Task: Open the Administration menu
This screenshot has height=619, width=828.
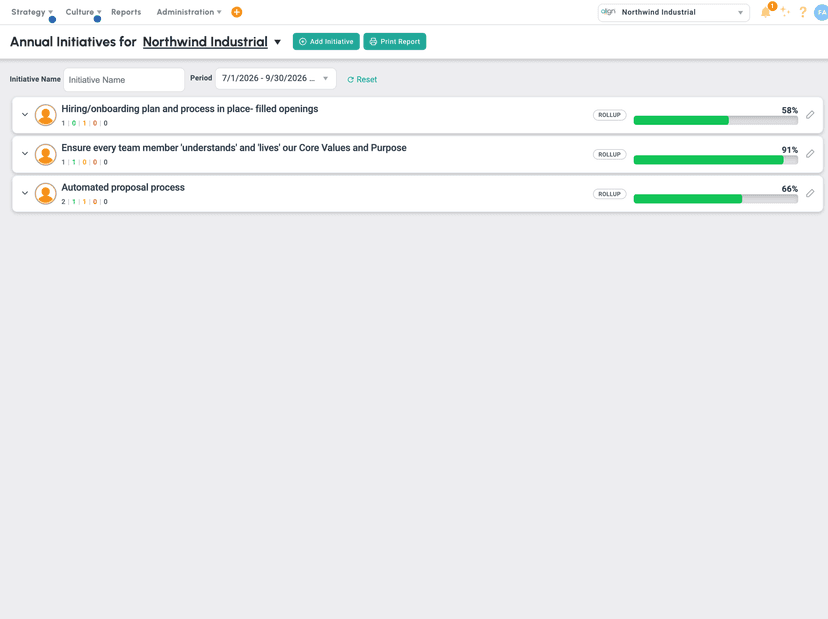Action: (189, 12)
